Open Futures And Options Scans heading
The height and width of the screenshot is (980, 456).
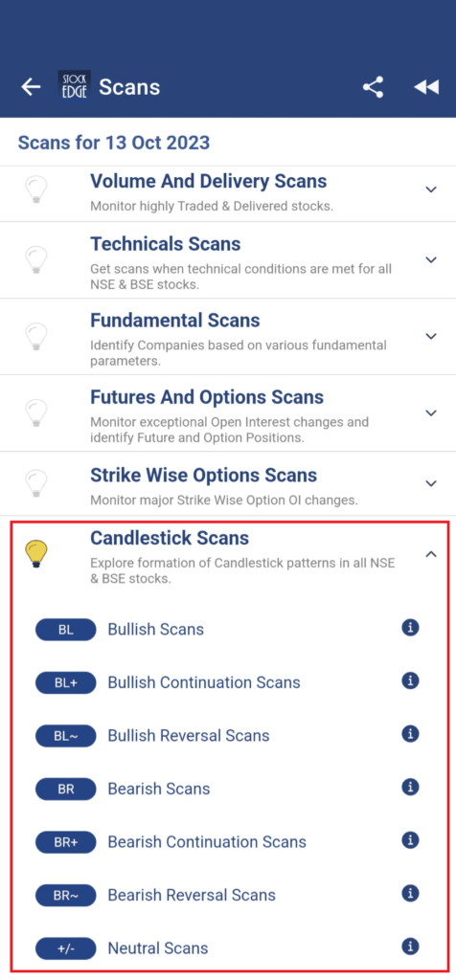[x=207, y=397]
